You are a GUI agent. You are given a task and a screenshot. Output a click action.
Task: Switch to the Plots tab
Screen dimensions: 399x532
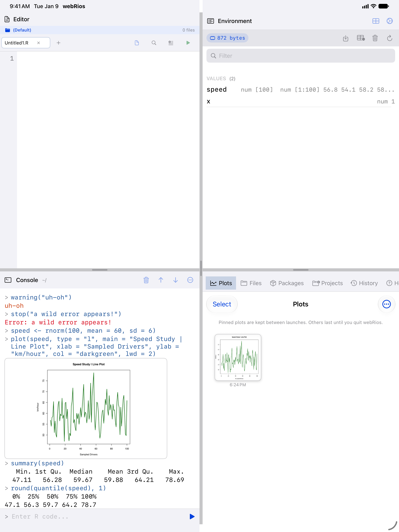click(x=221, y=283)
